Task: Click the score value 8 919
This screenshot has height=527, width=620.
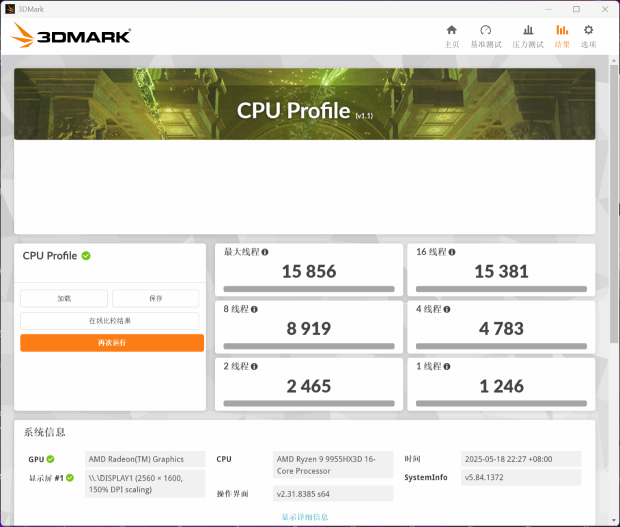Action: pos(309,329)
